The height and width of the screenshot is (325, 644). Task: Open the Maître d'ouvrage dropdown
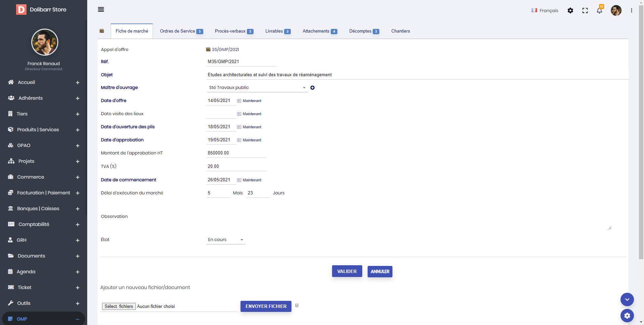click(x=257, y=88)
